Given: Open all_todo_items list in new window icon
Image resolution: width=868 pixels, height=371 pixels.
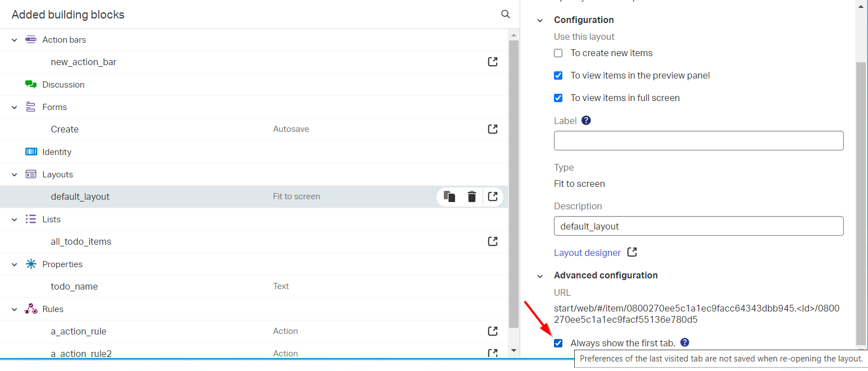Looking at the screenshot, I should pos(493,241).
